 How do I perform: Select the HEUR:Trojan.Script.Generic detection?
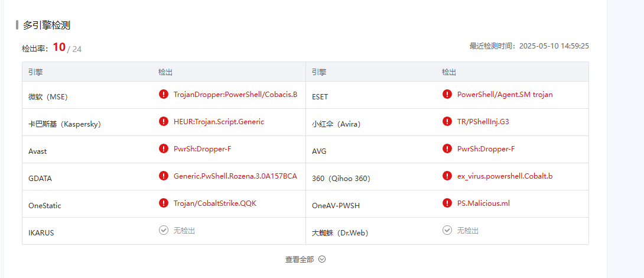pyautogui.click(x=219, y=121)
